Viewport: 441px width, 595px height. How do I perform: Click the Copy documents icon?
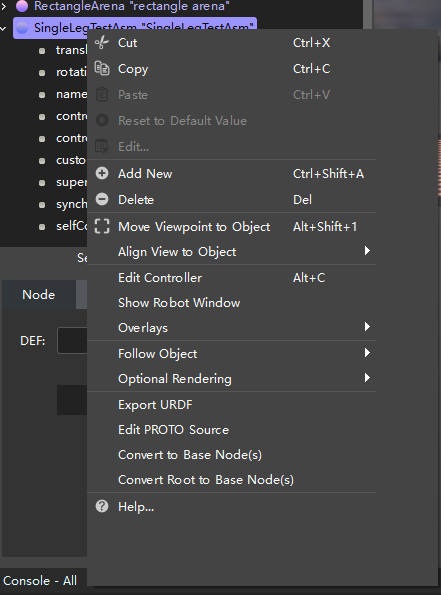pyautogui.click(x=102, y=68)
